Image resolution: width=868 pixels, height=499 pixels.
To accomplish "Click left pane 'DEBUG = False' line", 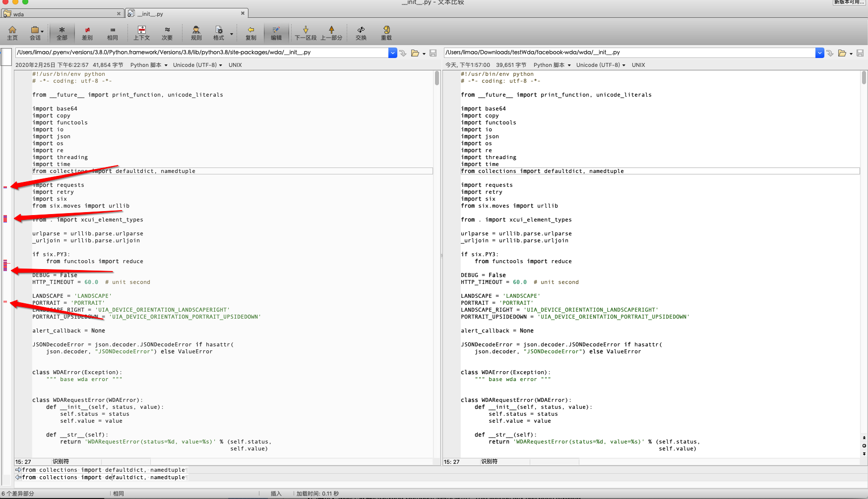I will coord(55,275).
